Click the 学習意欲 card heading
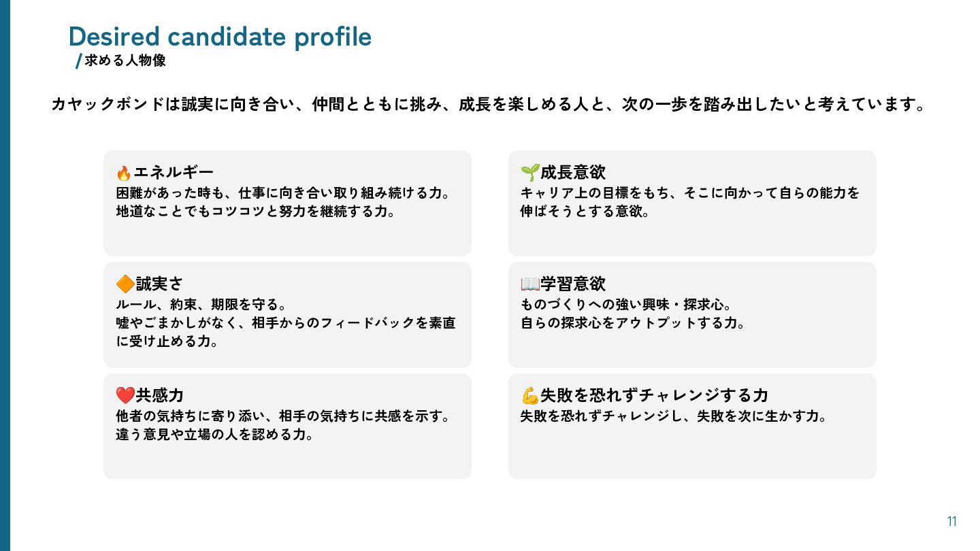The height and width of the screenshot is (551, 980). pyautogui.click(x=572, y=284)
